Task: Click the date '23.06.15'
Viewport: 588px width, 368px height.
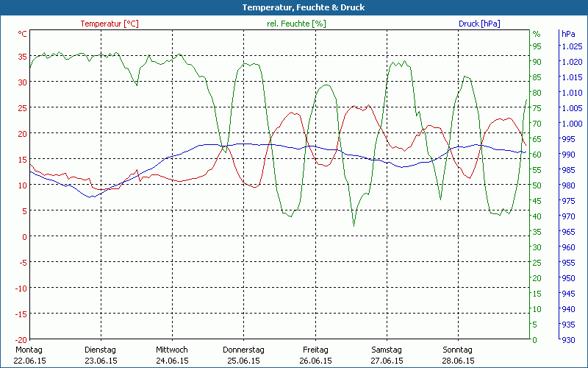Action: 101,361
